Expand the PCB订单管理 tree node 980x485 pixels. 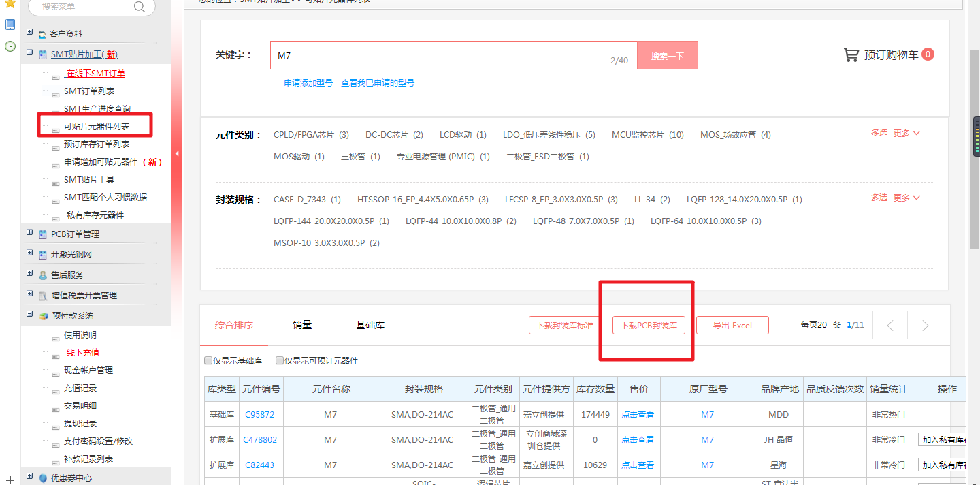pyautogui.click(x=30, y=233)
